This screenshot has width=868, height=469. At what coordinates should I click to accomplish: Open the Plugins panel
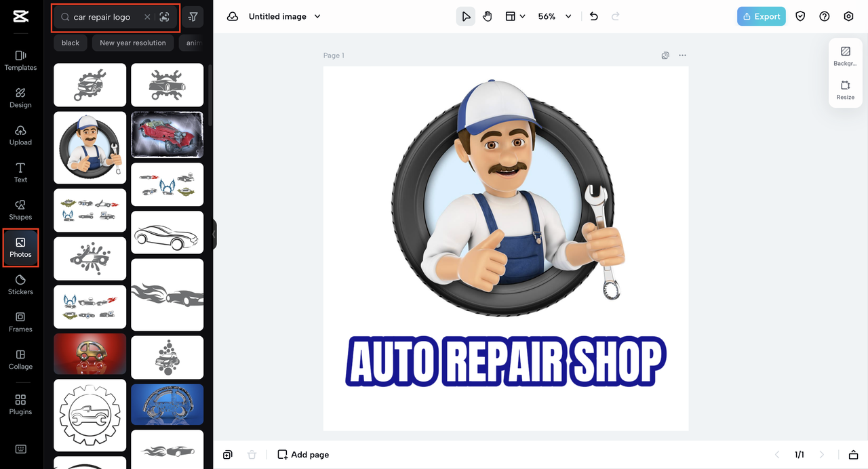pyautogui.click(x=20, y=405)
